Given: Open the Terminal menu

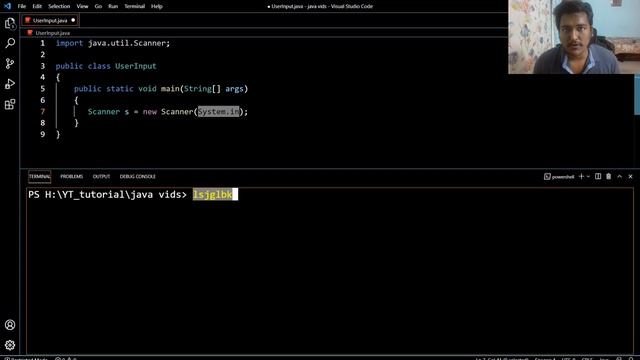Looking at the screenshot, I should (x=135, y=6).
